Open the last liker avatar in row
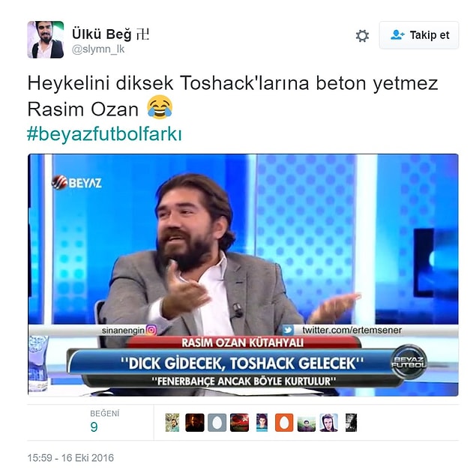 click(x=352, y=422)
